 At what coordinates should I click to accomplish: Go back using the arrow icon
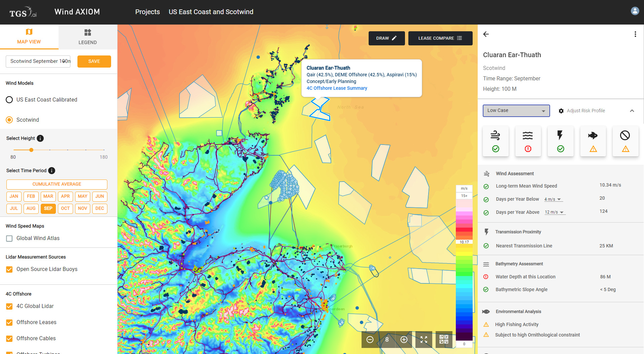coord(486,34)
